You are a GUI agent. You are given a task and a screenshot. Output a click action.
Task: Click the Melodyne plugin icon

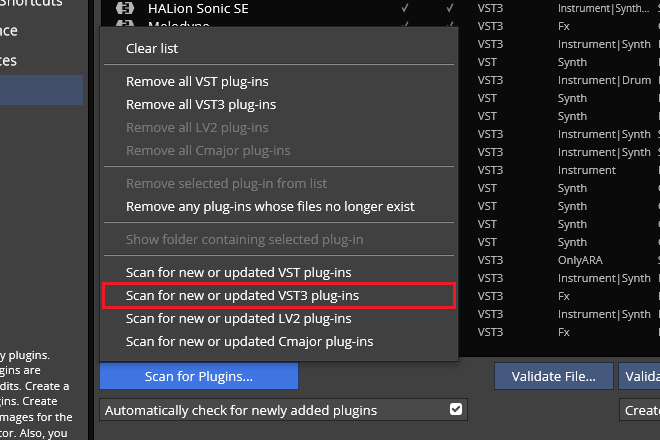click(126, 25)
